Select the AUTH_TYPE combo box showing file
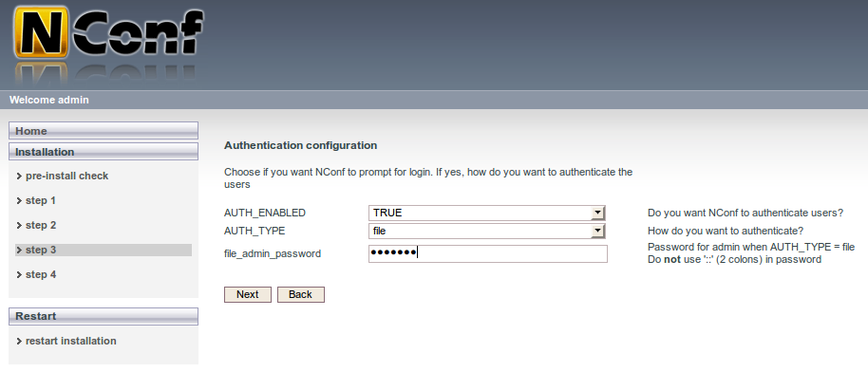The image size is (868, 372). click(487, 231)
